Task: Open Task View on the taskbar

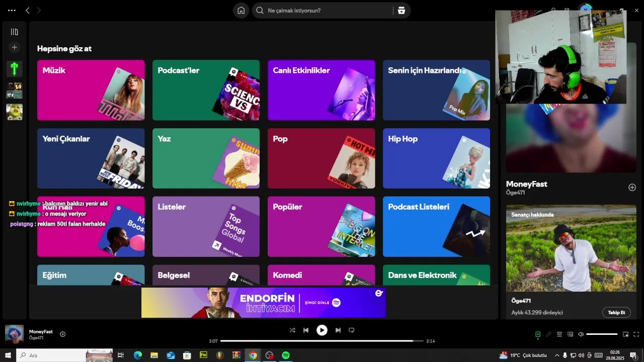Action: click(x=121, y=355)
